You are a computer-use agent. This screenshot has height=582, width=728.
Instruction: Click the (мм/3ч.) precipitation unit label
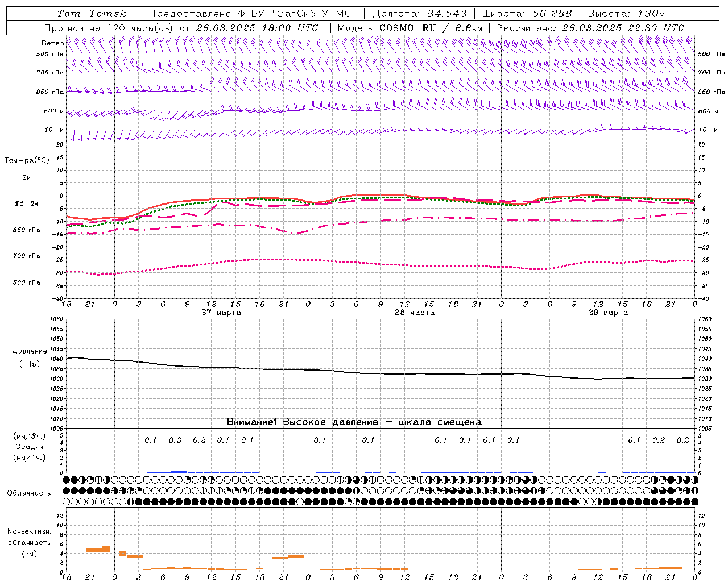[x=30, y=436]
